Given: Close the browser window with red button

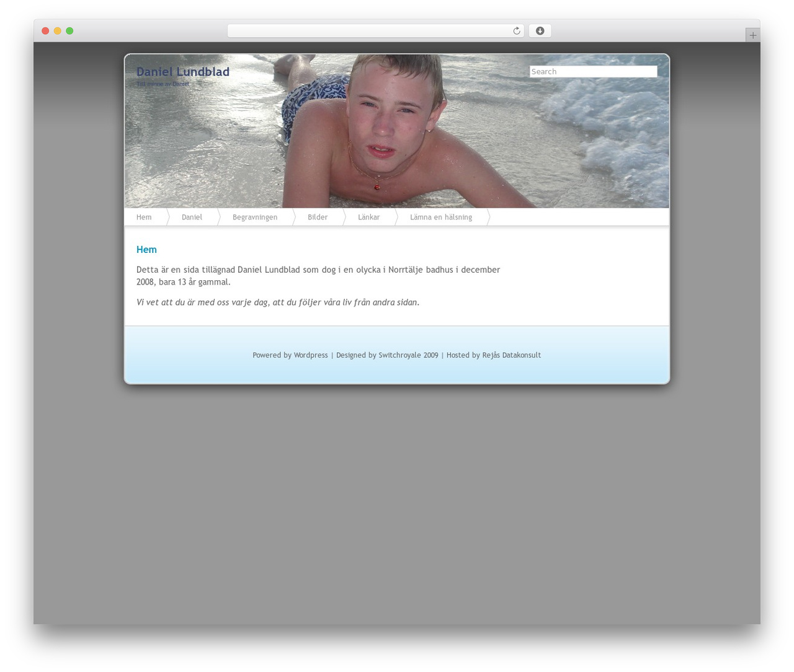Looking at the screenshot, I should 45,31.
